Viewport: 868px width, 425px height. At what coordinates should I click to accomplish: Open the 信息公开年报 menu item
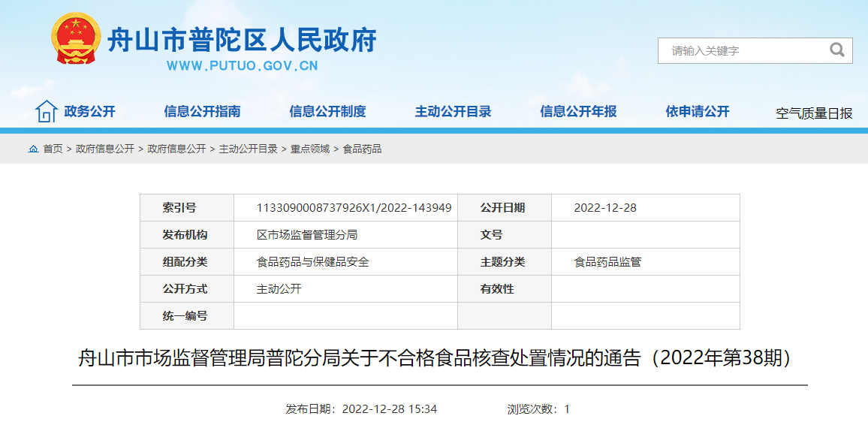tap(578, 111)
